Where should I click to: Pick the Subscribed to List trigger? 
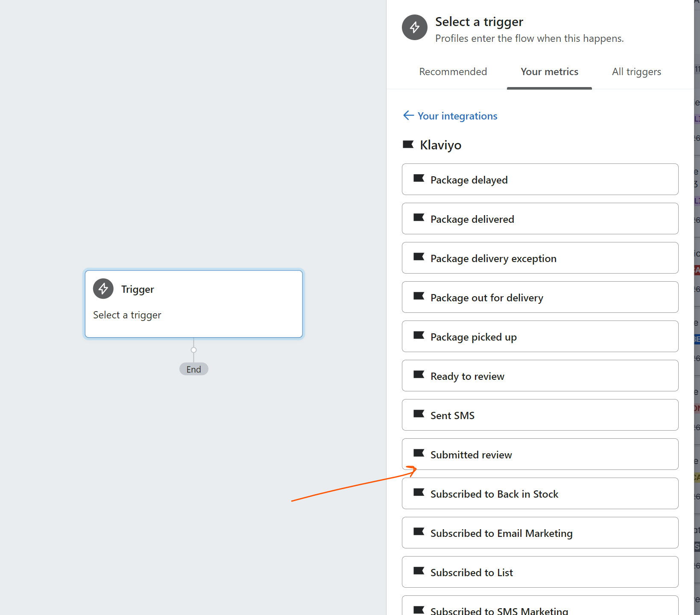540,572
